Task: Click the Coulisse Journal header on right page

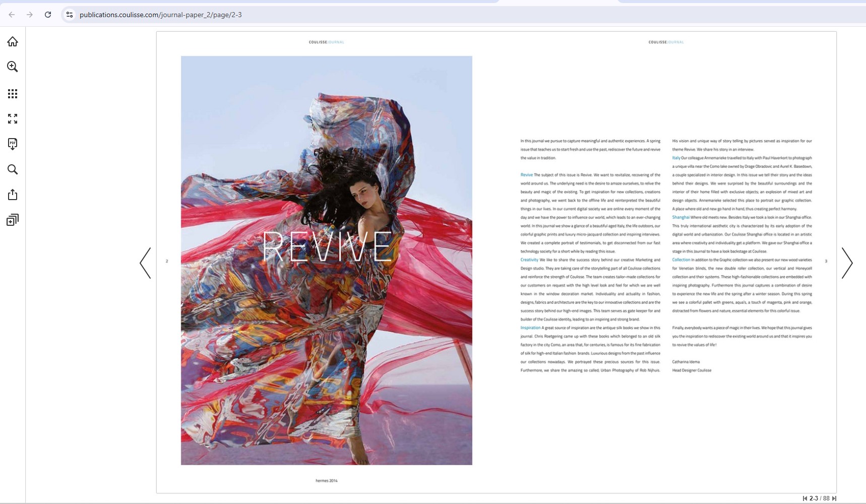Action: [666, 42]
